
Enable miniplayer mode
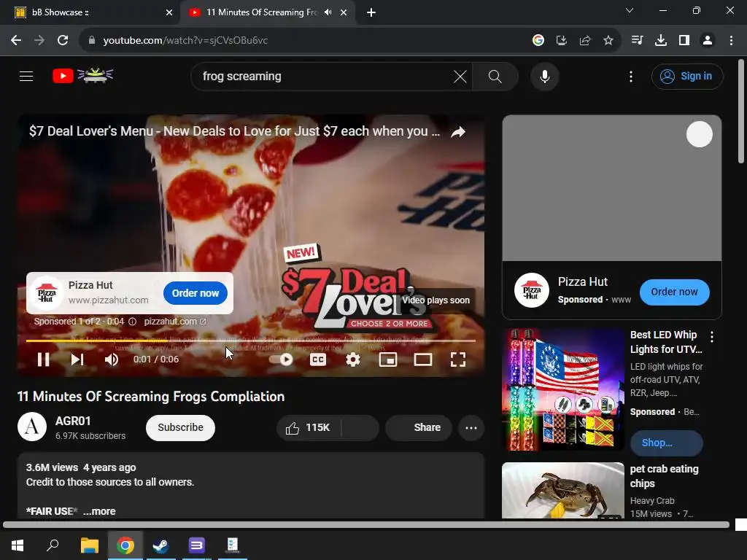(388, 359)
